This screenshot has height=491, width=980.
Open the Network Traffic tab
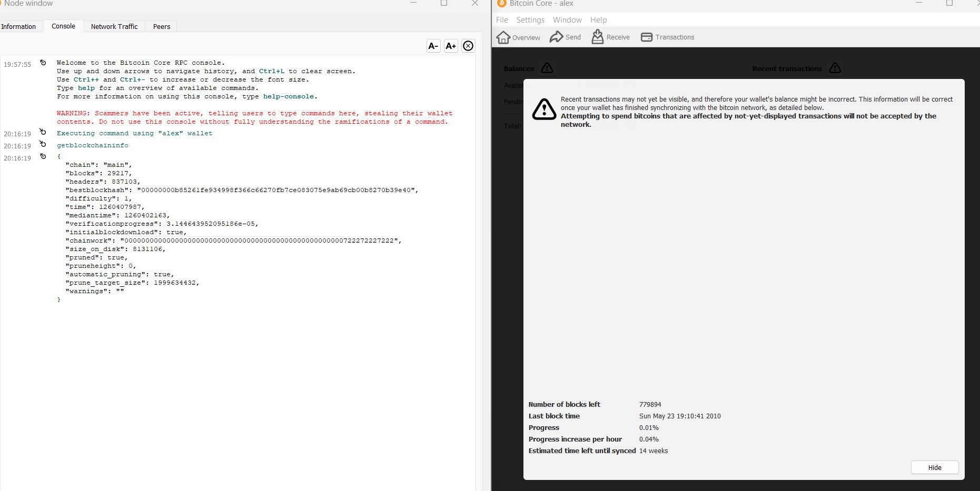[114, 26]
